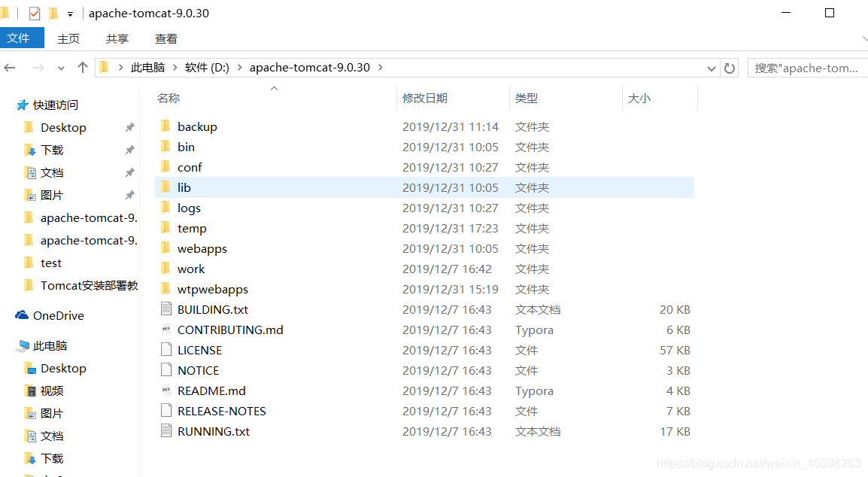Go up one folder level

click(x=83, y=68)
